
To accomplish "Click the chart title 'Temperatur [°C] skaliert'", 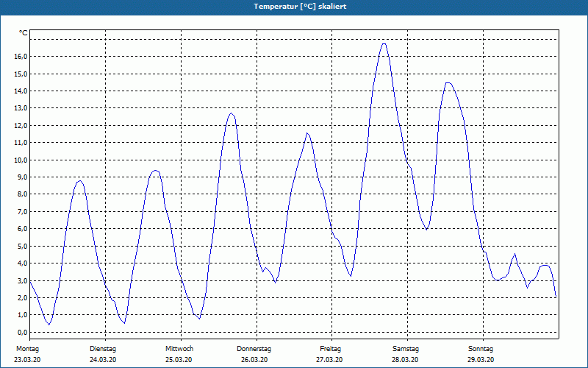I will pos(300,7).
